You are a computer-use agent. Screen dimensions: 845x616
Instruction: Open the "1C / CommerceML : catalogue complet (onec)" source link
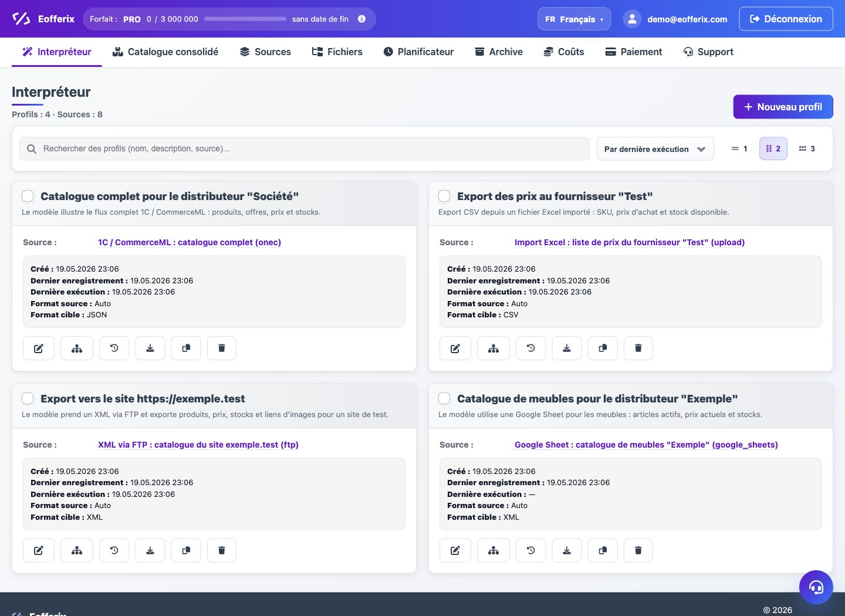(190, 242)
